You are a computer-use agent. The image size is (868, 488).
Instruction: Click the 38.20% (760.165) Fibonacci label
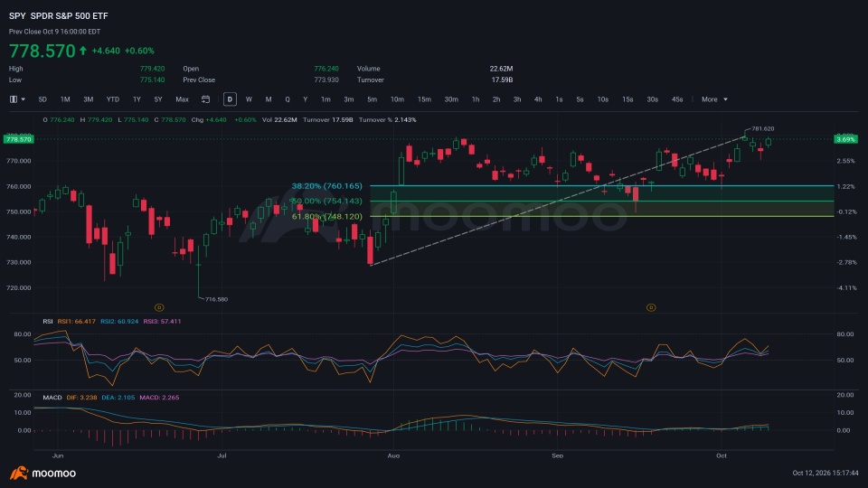tap(326, 186)
